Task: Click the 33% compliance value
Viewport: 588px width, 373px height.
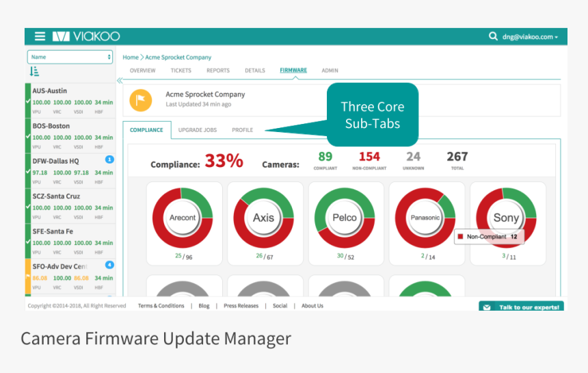Action: click(224, 161)
